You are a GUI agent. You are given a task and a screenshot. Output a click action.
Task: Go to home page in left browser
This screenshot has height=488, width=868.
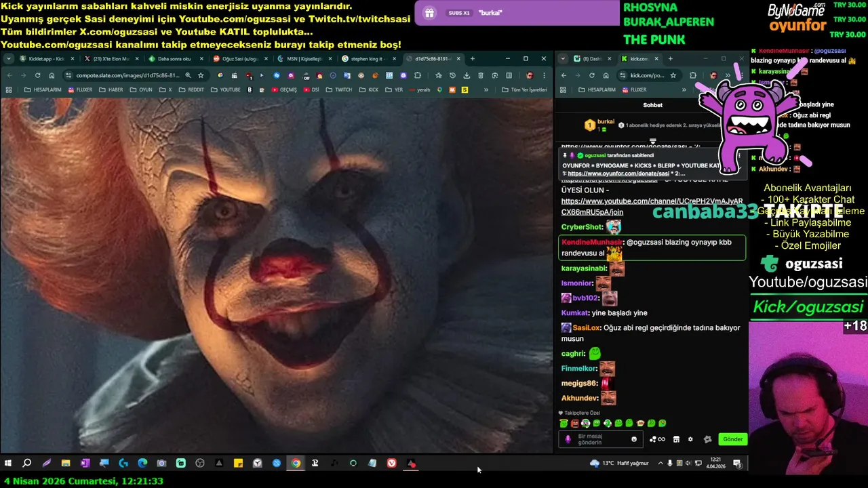click(x=52, y=75)
